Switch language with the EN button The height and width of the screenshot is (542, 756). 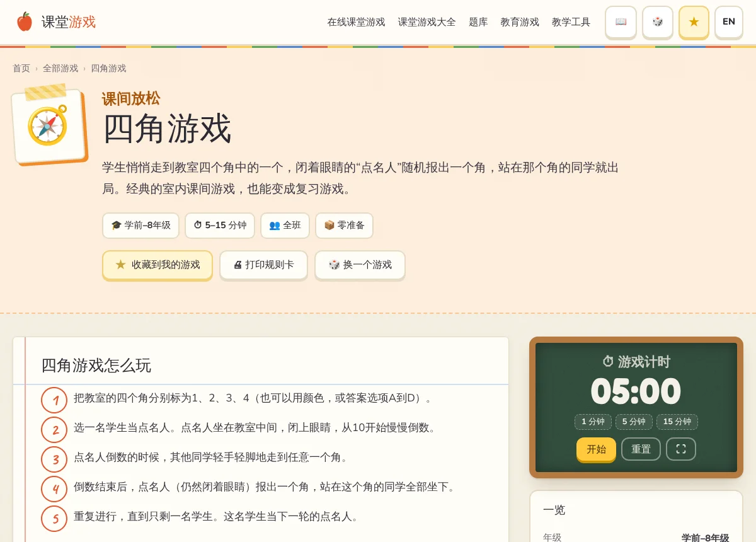click(729, 22)
